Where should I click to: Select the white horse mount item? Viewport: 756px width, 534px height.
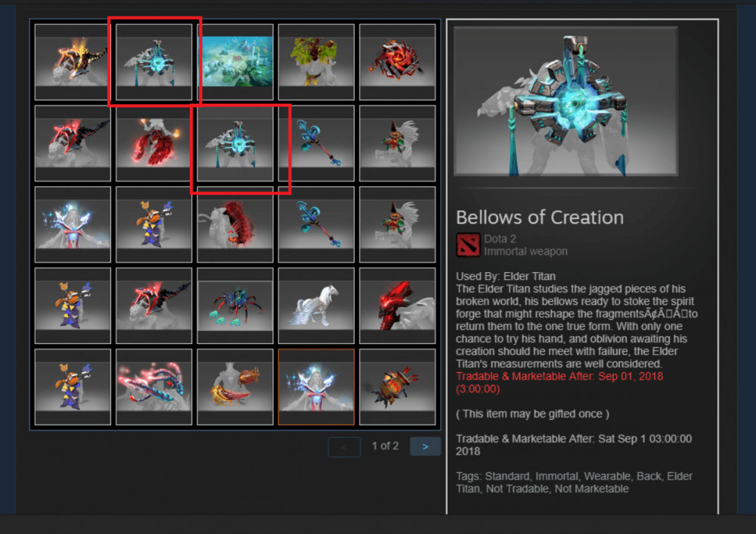pyautogui.click(x=316, y=306)
